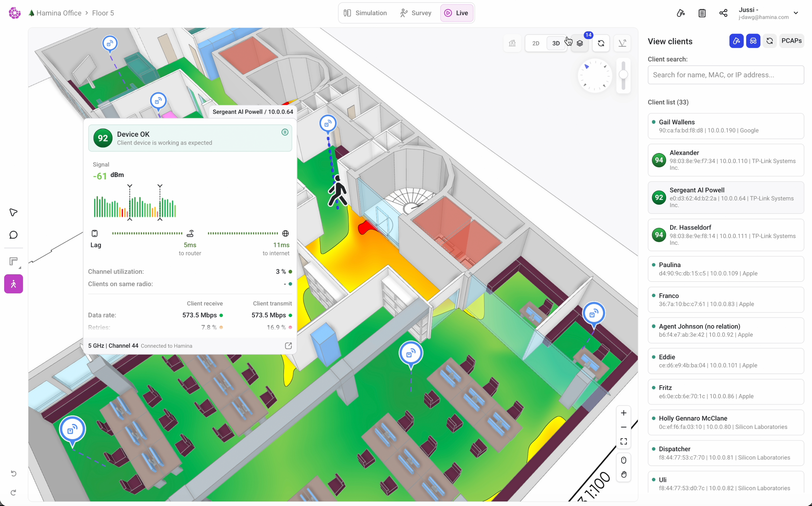Open client details in external window icon
812x506 pixels.
[288, 346]
